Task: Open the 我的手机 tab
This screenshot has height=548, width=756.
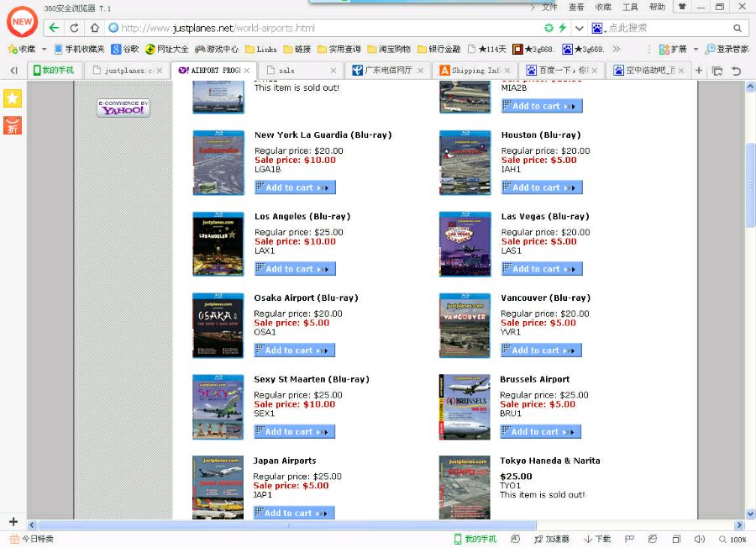Action: (x=54, y=71)
